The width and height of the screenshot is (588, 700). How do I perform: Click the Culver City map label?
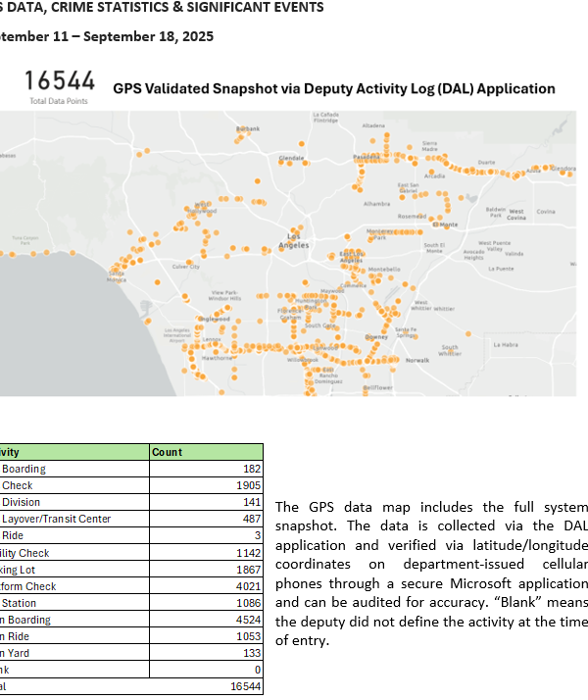186,267
